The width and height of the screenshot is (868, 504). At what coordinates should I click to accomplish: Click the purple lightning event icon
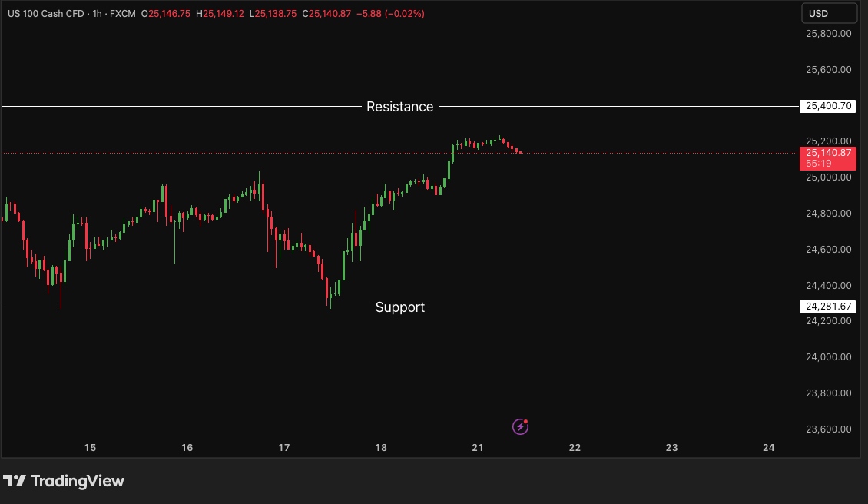[521, 426]
